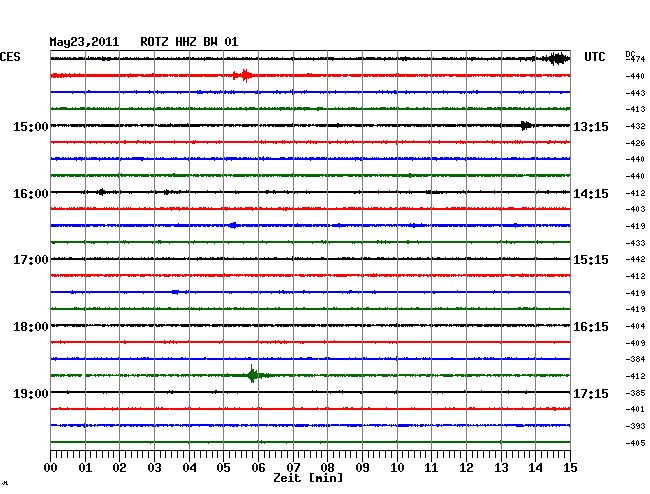
Task: Click the 07 tick on the time axis
Action: [293, 468]
